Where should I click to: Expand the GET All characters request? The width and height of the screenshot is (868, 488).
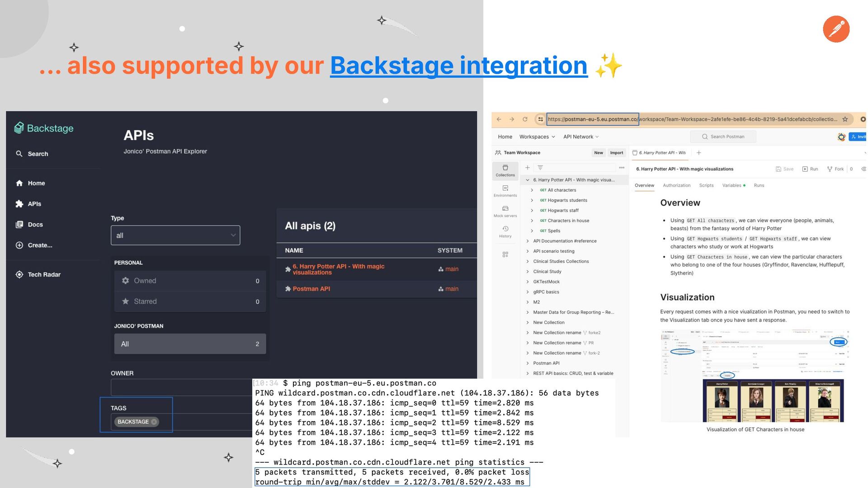click(x=532, y=190)
